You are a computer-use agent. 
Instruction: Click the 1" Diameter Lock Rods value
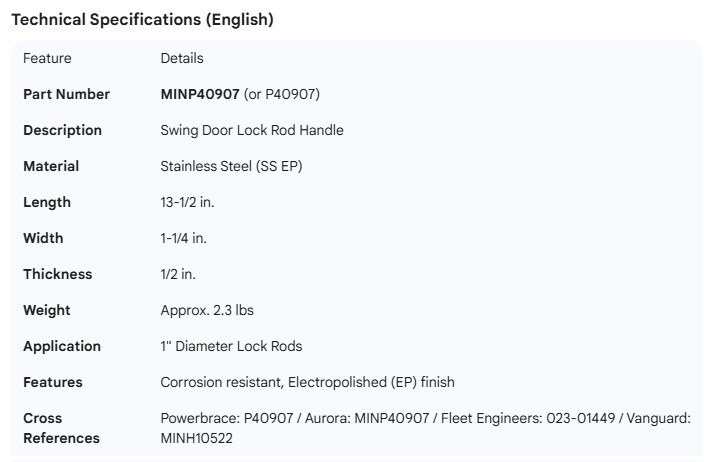tap(231, 346)
